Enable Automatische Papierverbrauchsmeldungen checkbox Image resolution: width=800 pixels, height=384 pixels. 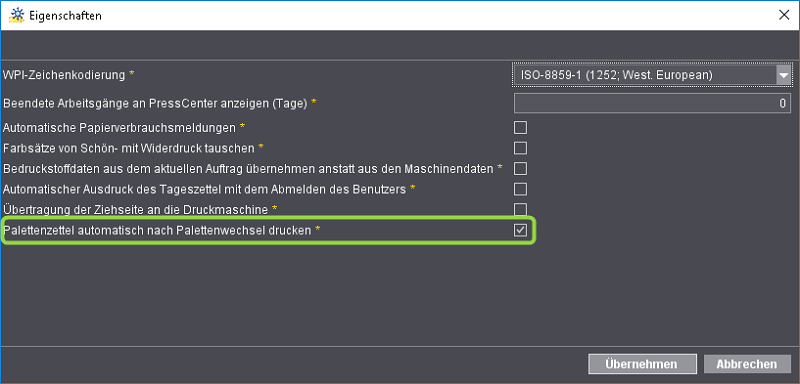coord(520,127)
